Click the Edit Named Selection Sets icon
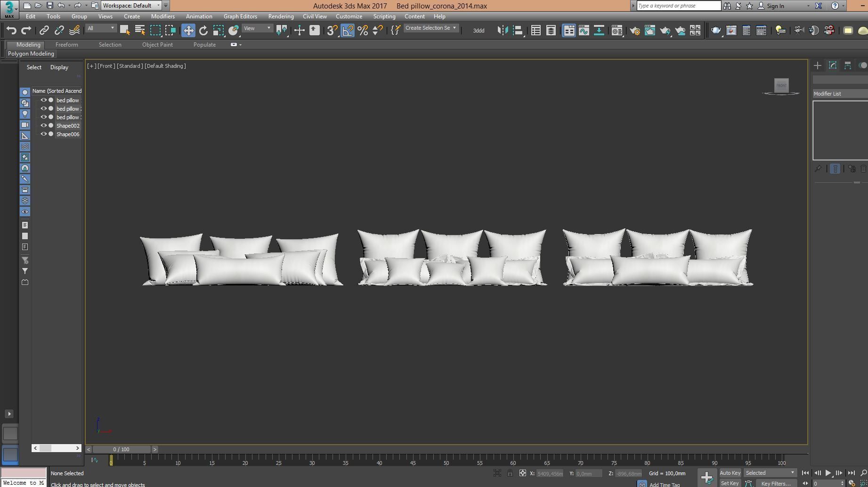This screenshot has width=868, height=487. pos(396,31)
